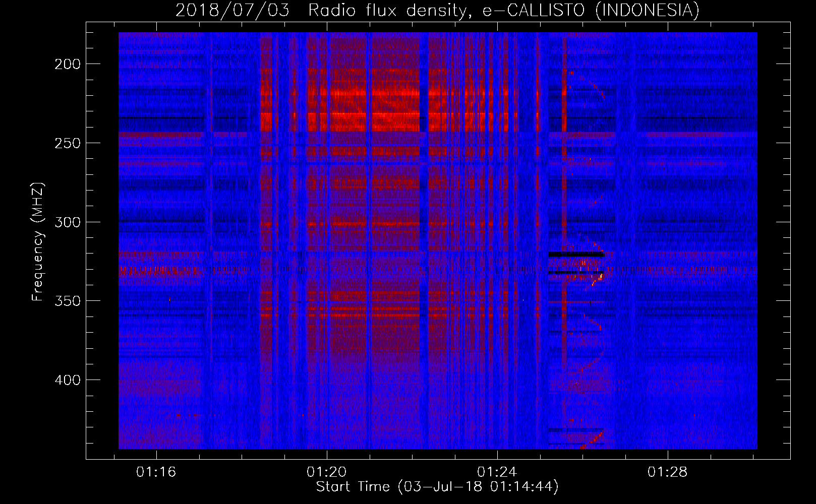Click the 400 frequency tick label

[x=68, y=380]
